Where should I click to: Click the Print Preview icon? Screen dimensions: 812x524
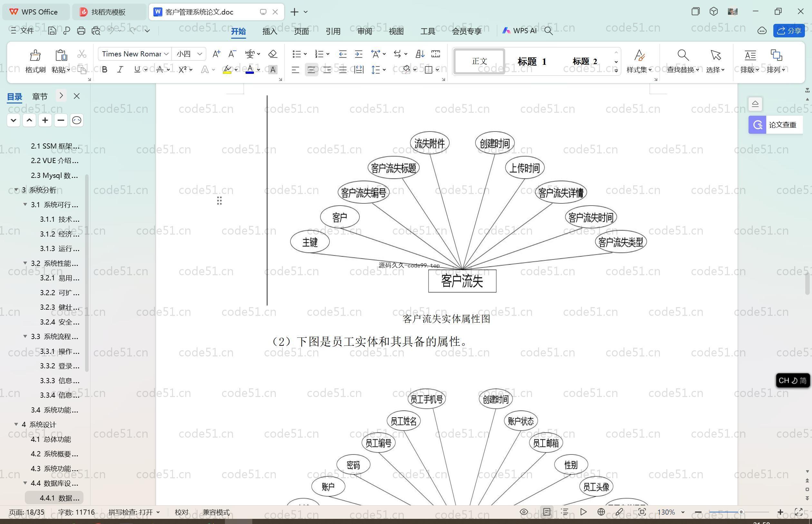96,31
